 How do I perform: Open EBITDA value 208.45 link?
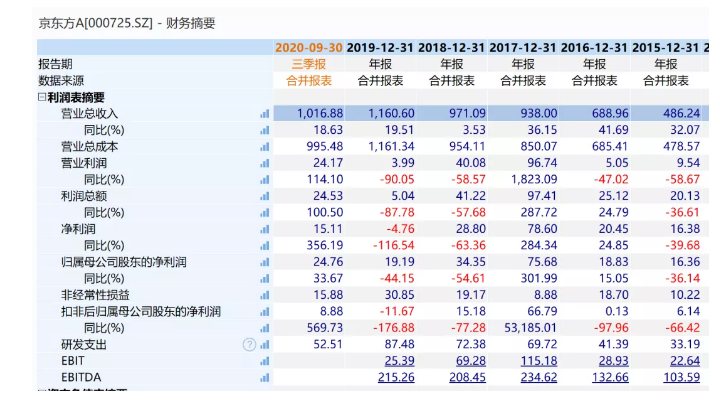pyautogui.click(x=467, y=377)
